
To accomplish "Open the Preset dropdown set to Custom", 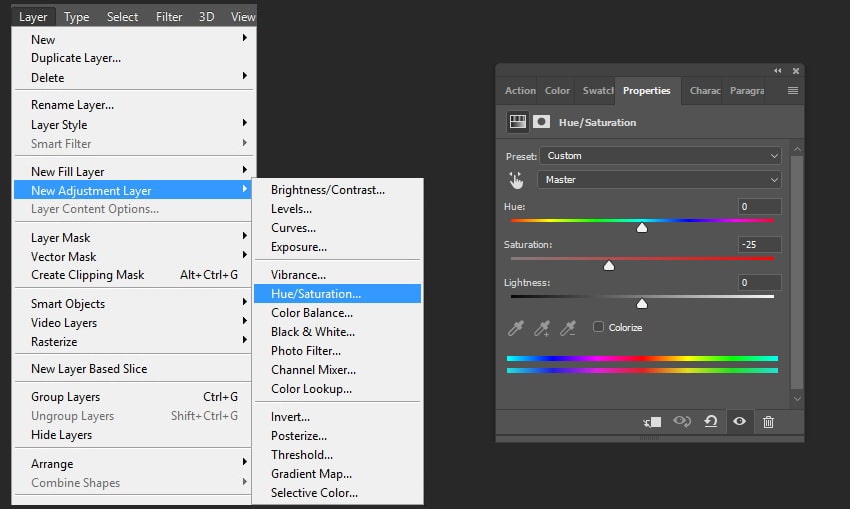I will [x=660, y=156].
